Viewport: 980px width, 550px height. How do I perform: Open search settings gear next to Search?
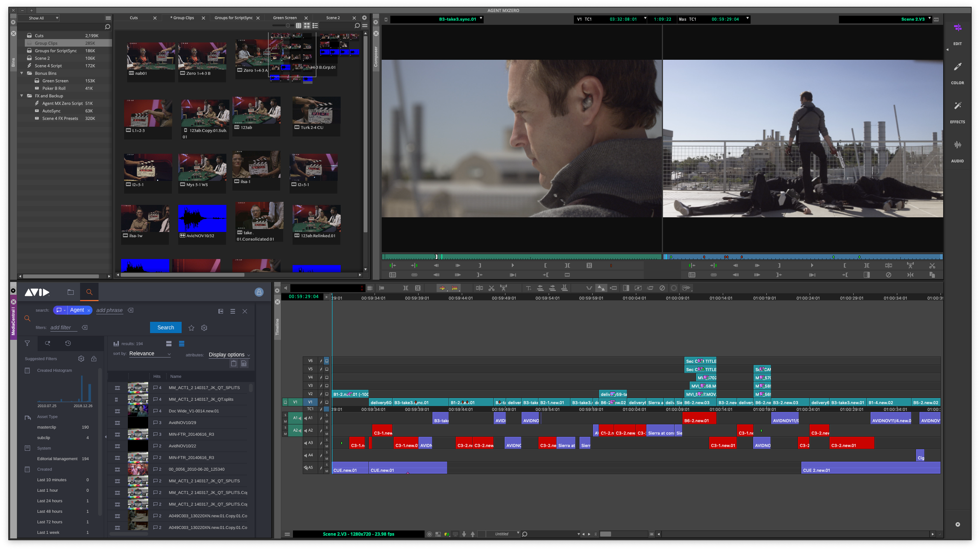coord(204,328)
